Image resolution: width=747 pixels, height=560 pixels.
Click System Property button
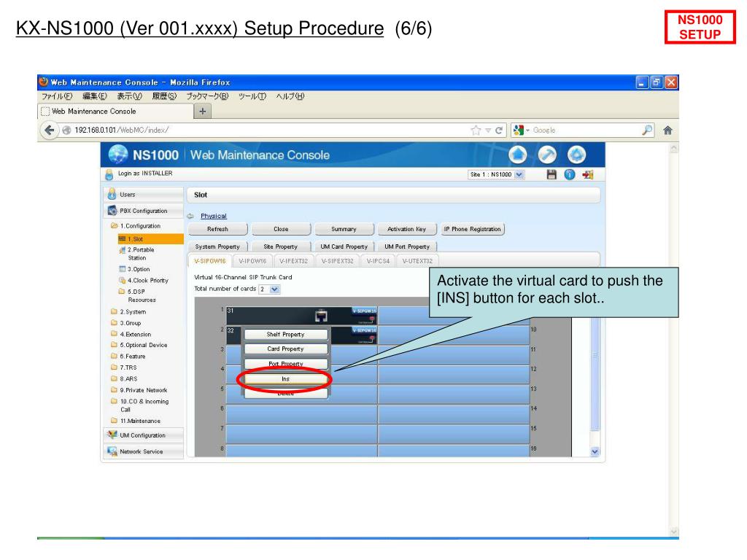[217, 246]
